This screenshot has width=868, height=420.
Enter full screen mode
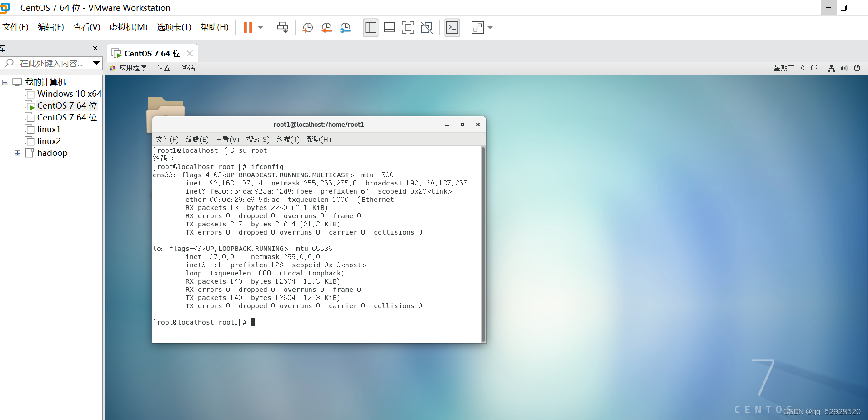click(x=408, y=28)
